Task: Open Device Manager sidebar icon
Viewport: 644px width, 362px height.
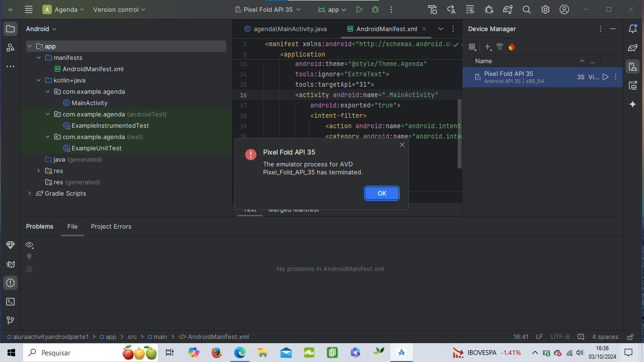Action: pyautogui.click(x=633, y=66)
